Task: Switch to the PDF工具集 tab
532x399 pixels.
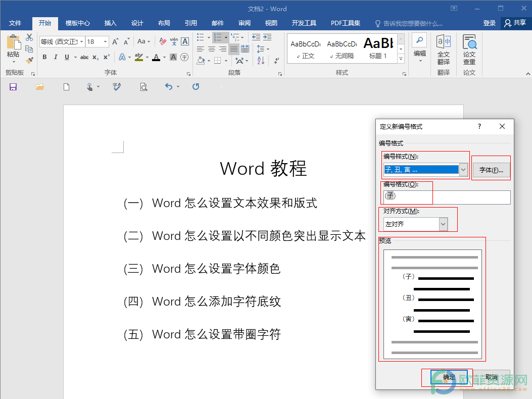Action: [346, 23]
